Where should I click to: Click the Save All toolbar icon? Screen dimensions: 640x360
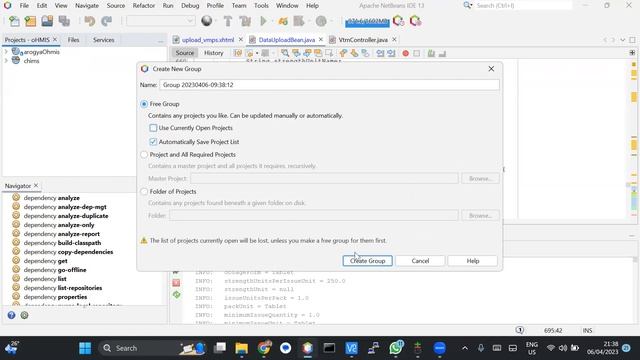pyautogui.click(x=64, y=21)
